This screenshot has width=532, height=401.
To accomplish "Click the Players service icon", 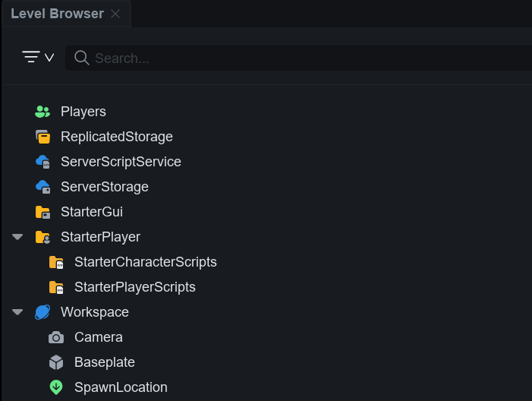I will pyautogui.click(x=42, y=112).
